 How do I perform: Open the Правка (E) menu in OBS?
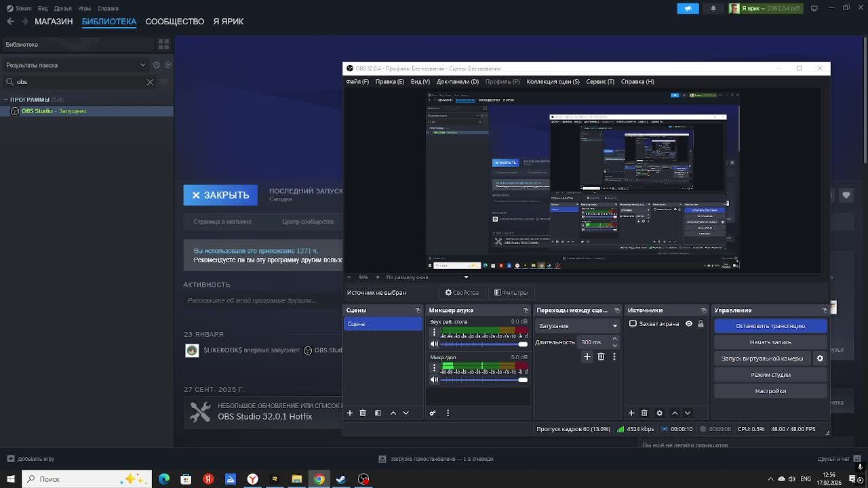[390, 82]
